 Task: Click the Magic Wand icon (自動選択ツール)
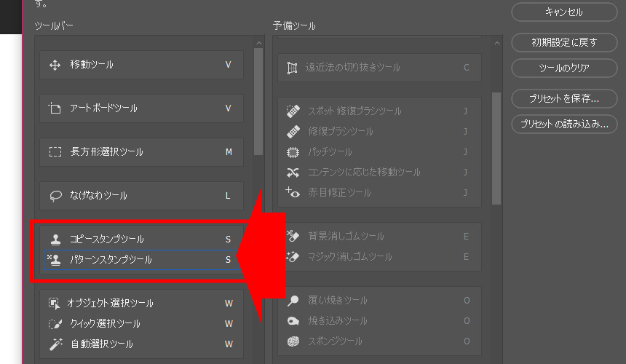coord(55,344)
